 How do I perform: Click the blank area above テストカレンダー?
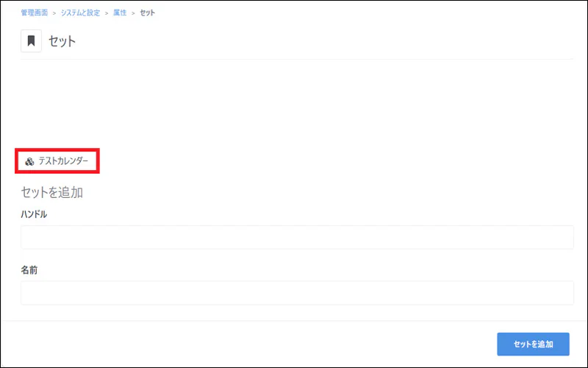click(x=298, y=103)
